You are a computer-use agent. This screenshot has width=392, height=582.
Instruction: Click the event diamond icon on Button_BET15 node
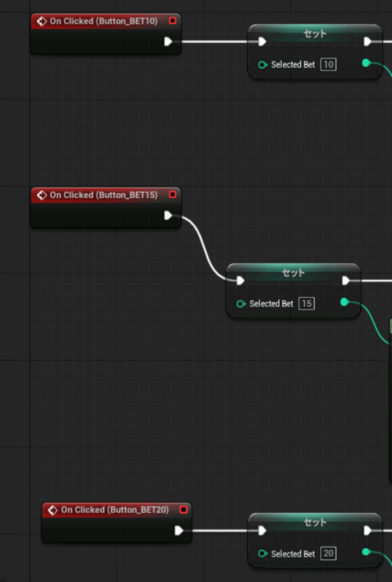[x=41, y=195]
